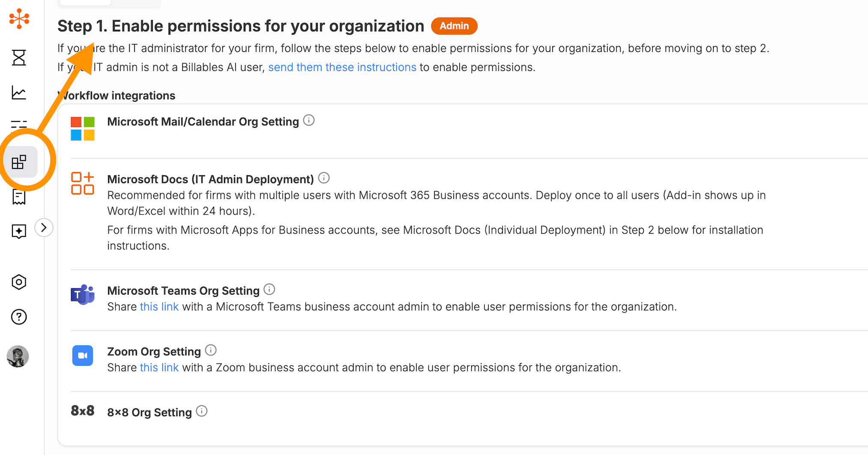Click 'this link' under Zoom Org Setting
The image size is (868, 455).
tap(159, 367)
